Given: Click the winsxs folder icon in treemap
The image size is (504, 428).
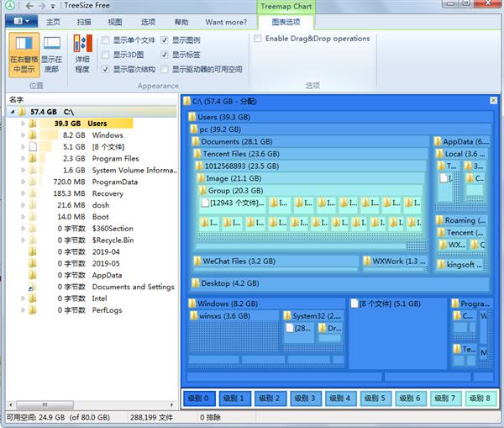Looking at the screenshot, I should click(x=194, y=315).
